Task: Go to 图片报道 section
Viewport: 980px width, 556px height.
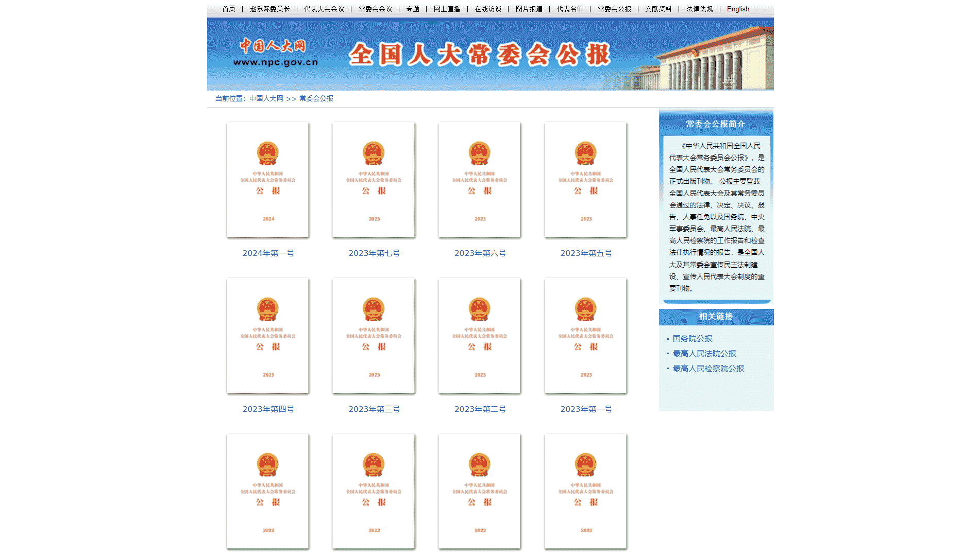Action: pyautogui.click(x=529, y=9)
